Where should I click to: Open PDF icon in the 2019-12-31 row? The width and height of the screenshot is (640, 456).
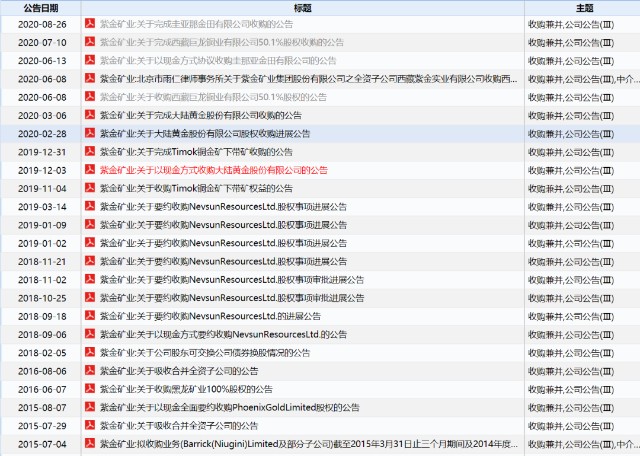pos(90,151)
